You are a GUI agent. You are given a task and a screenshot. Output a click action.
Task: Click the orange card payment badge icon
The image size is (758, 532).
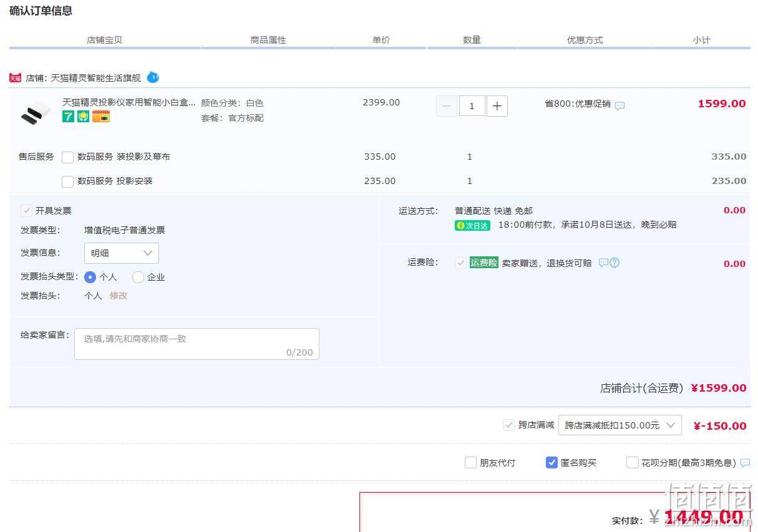pyautogui.click(x=101, y=117)
